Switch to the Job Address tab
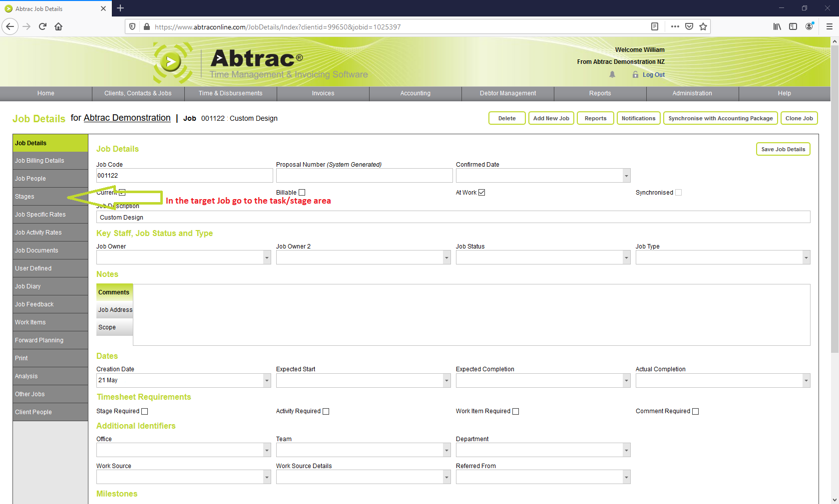Screen dimensions: 839x504 [x=114, y=309]
